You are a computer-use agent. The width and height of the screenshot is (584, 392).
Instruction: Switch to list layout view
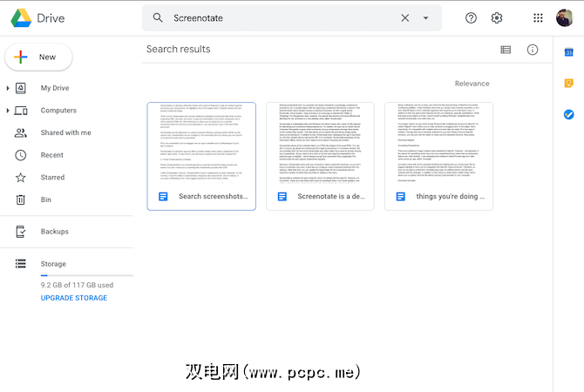point(506,50)
